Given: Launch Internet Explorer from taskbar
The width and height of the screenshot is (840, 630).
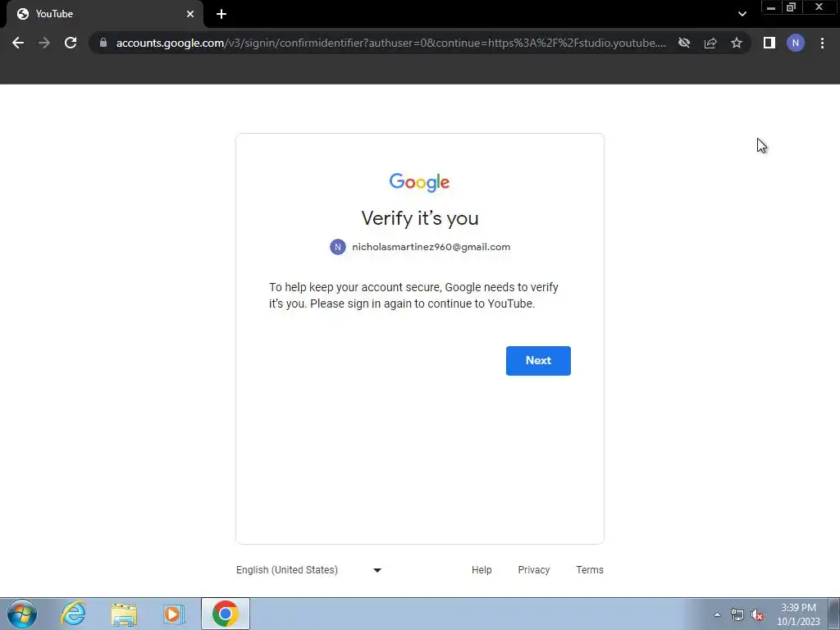Looking at the screenshot, I should click(x=73, y=614).
